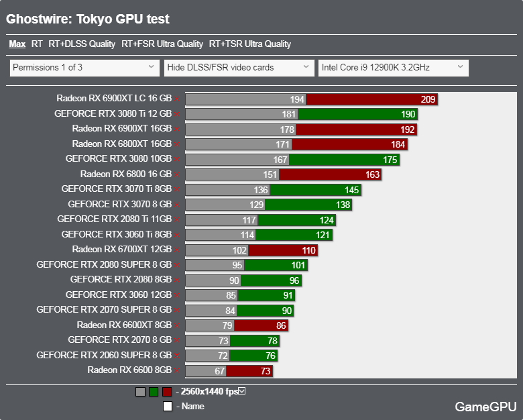
Task: Click the red X beside Radeon RX 6900XT 16GB
Action: tap(177, 129)
